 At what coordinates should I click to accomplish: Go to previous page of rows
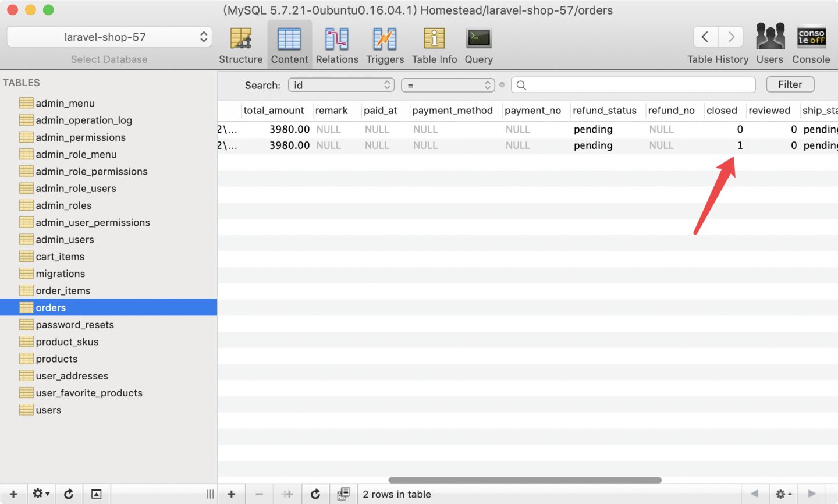(x=754, y=494)
